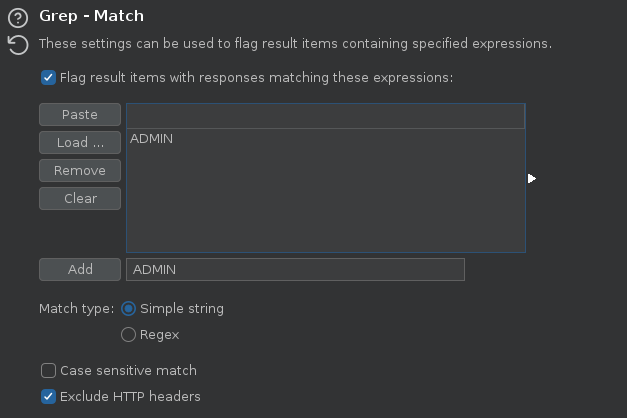This screenshot has height=418, width=627.
Task: Click the Remove button
Action: pos(80,170)
